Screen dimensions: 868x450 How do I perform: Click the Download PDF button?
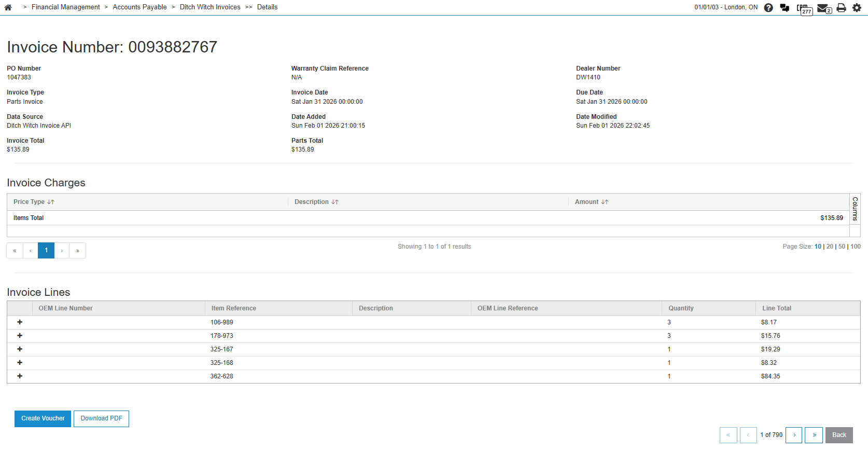[101, 418]
